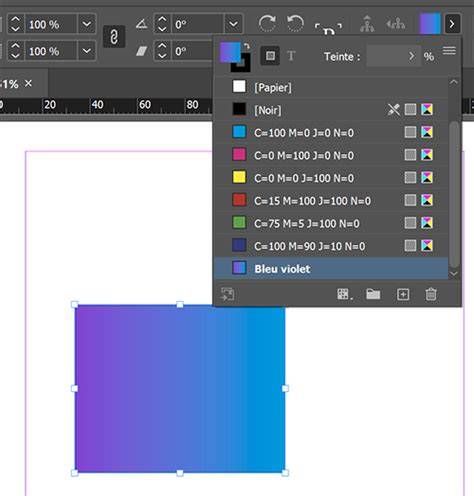Click the swatches scrollbar up arrow

click(x=454, y=82)
